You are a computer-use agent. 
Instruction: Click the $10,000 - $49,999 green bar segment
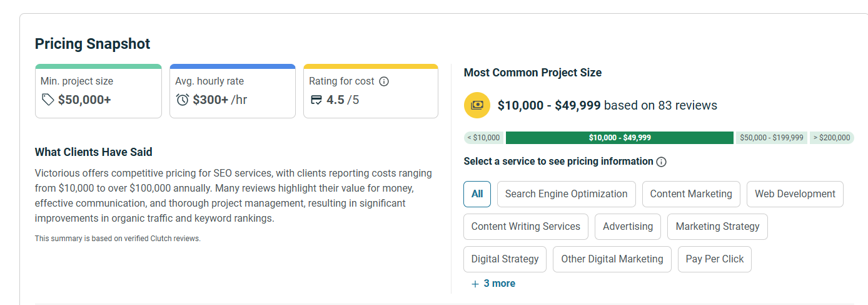[x=619, y=138]
